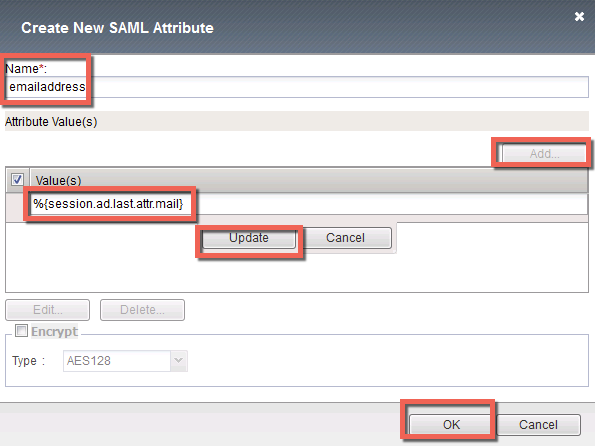Image resolution: width=595 pixels, height=446 pixels.
Task: Focus the Name field containing emailaddress
Action: pyautogui.click(x=297, y=87)
